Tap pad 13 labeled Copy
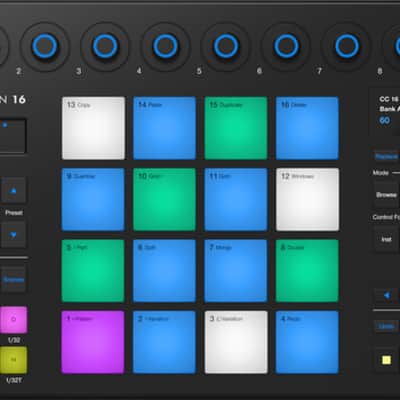Screen dimensions: 400x400 (93, 128)
